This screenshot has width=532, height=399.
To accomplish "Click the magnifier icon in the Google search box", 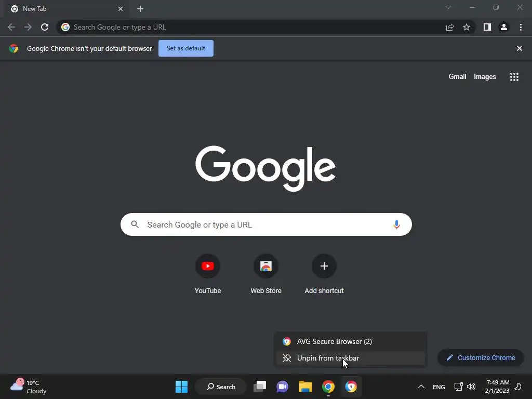I will tap(135, 224).
